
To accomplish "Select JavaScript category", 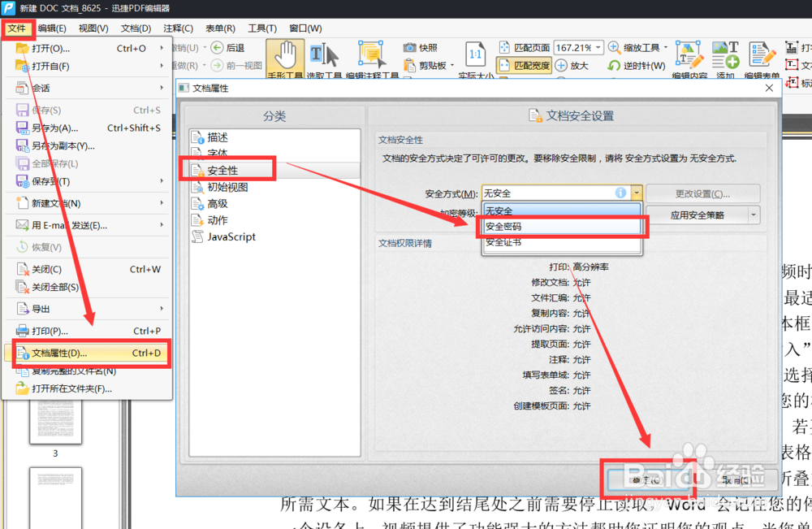I will click(274, 236).
